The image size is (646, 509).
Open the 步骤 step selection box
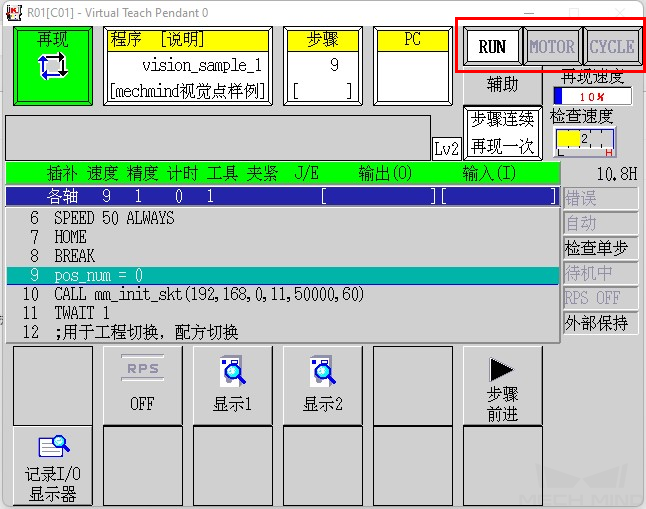(x=323, y=66)
